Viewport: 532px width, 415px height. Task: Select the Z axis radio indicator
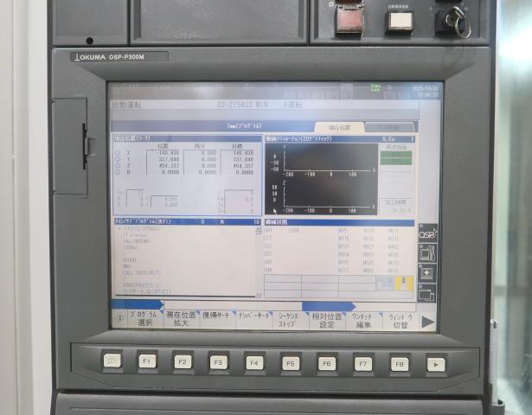point(118,165)
